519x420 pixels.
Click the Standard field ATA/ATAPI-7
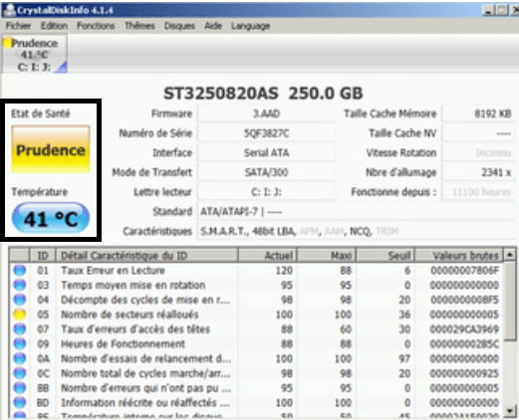click(356, 211)
